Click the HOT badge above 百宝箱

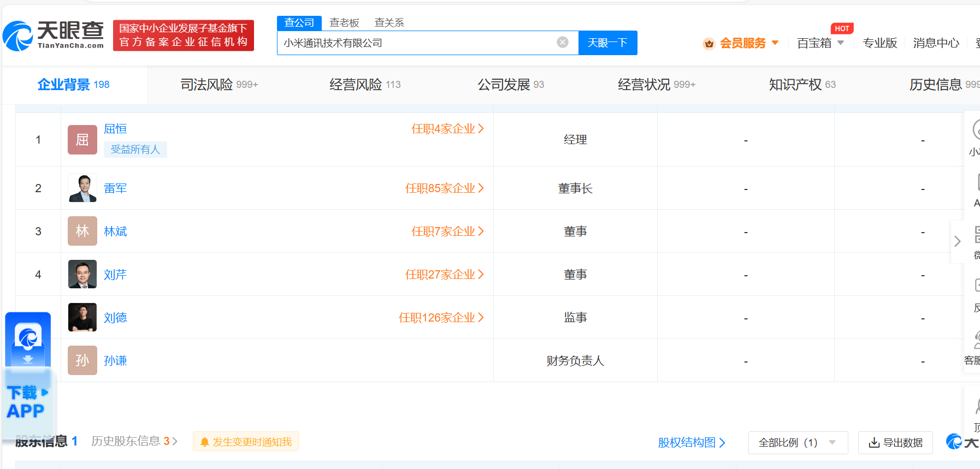pos(842,28)
